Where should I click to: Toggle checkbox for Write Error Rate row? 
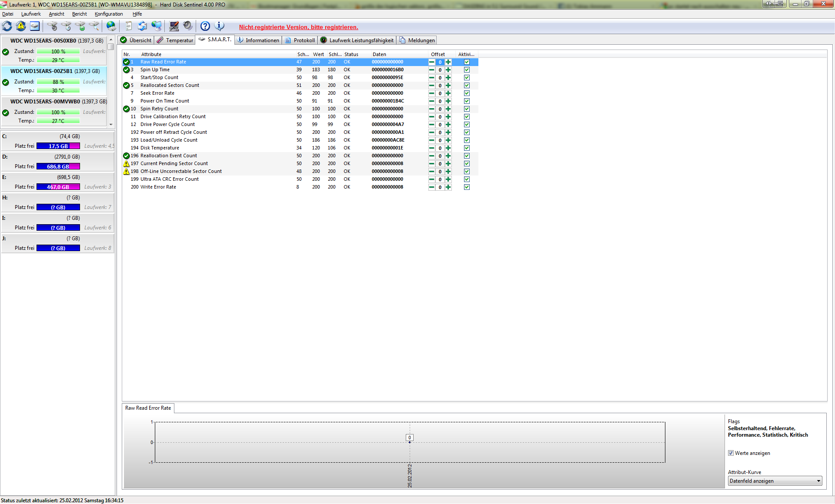click(x=467, y=187)
